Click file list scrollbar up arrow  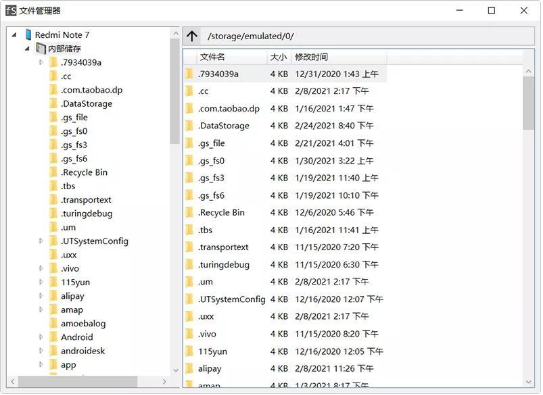point(528,71)
